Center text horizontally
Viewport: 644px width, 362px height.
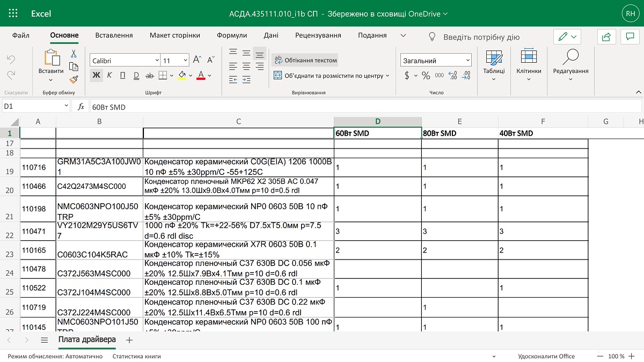coord(246,67)
